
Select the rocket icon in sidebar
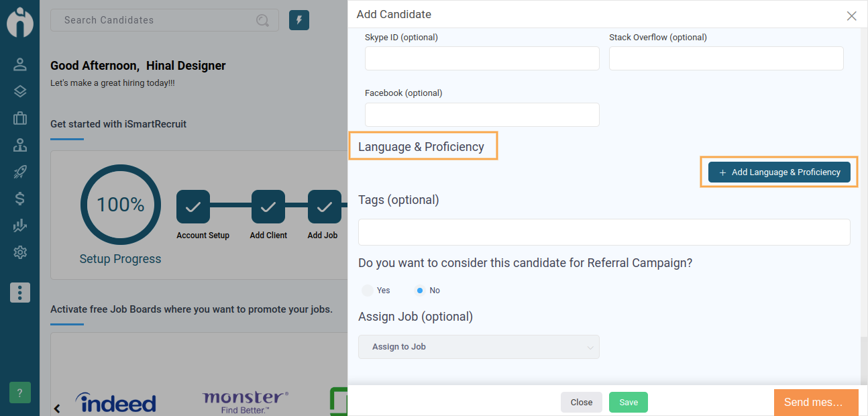point(20,172)
